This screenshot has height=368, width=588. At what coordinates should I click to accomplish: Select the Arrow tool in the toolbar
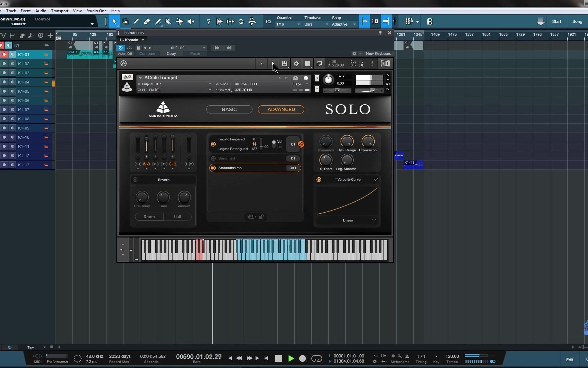point(114,21)
